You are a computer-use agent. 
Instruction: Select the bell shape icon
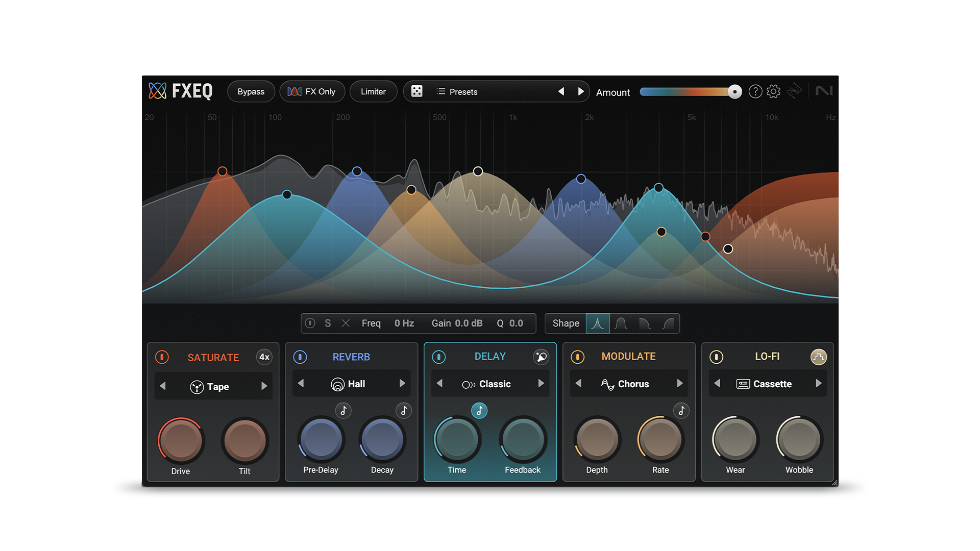pos(621,323)
